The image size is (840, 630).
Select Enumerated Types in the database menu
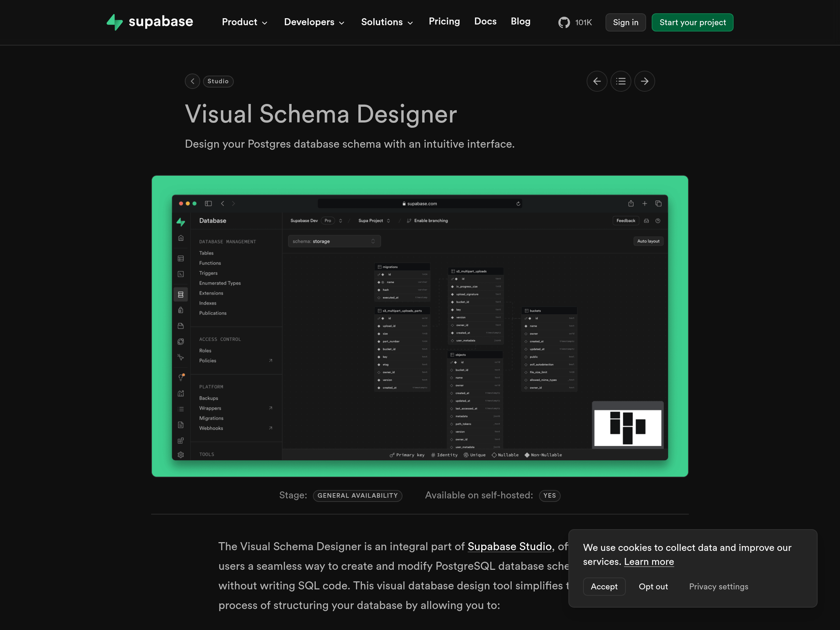click(x=220, y=283)
